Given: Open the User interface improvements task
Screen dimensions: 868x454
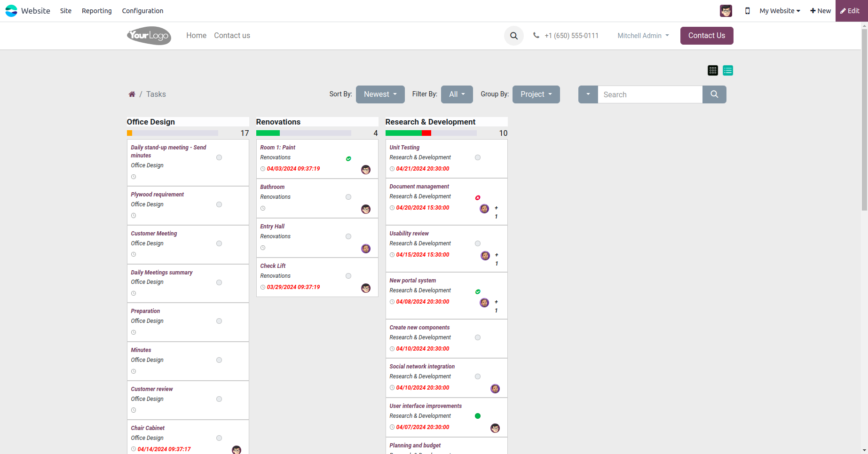Looking at the screenshot, I should pyautogui.click(x=426, y=406).
